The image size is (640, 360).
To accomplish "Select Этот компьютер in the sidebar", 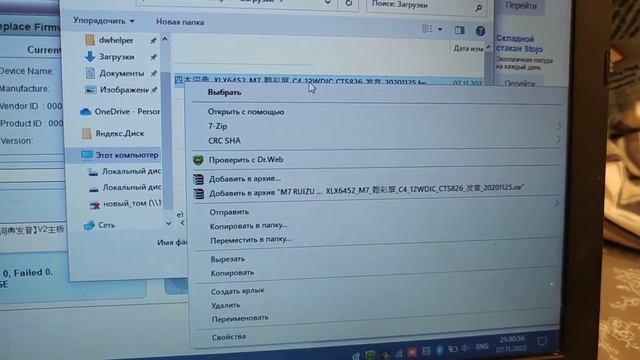I will [x=127, y=155].
